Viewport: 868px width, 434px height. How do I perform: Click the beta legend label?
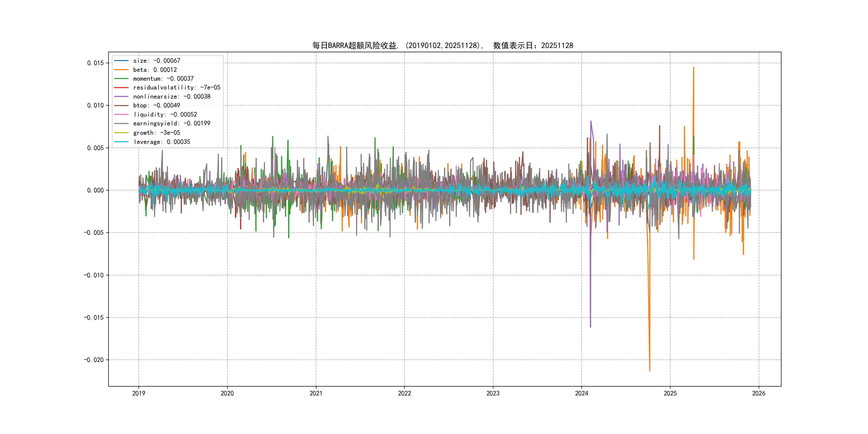tap(155, 70)
